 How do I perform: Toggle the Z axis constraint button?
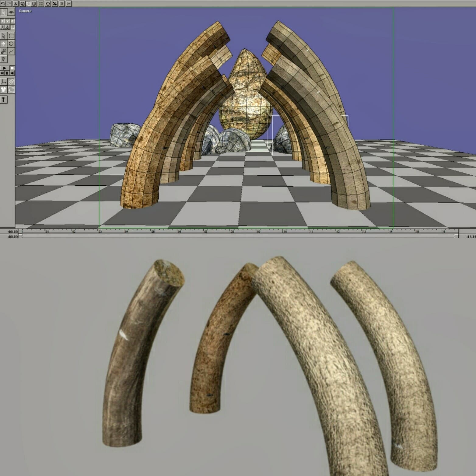[x=12, y=21]
